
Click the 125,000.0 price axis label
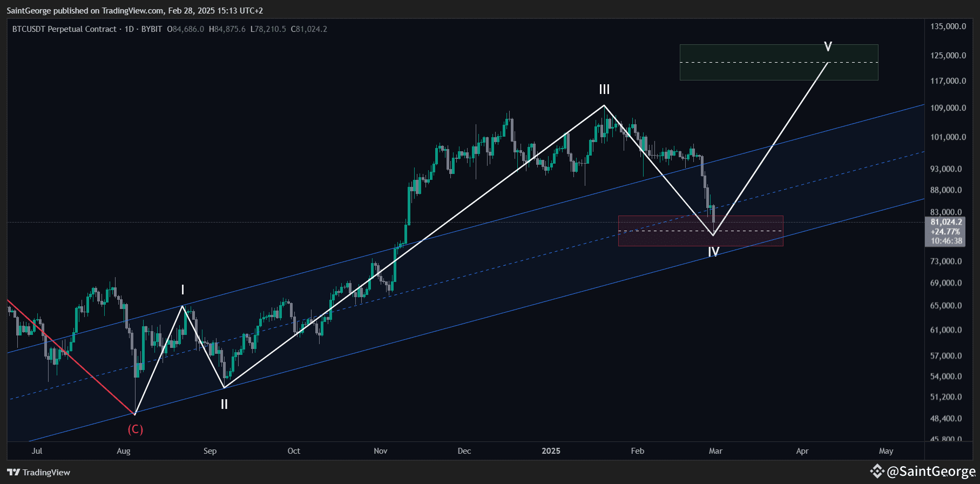(x=948, y=56)
